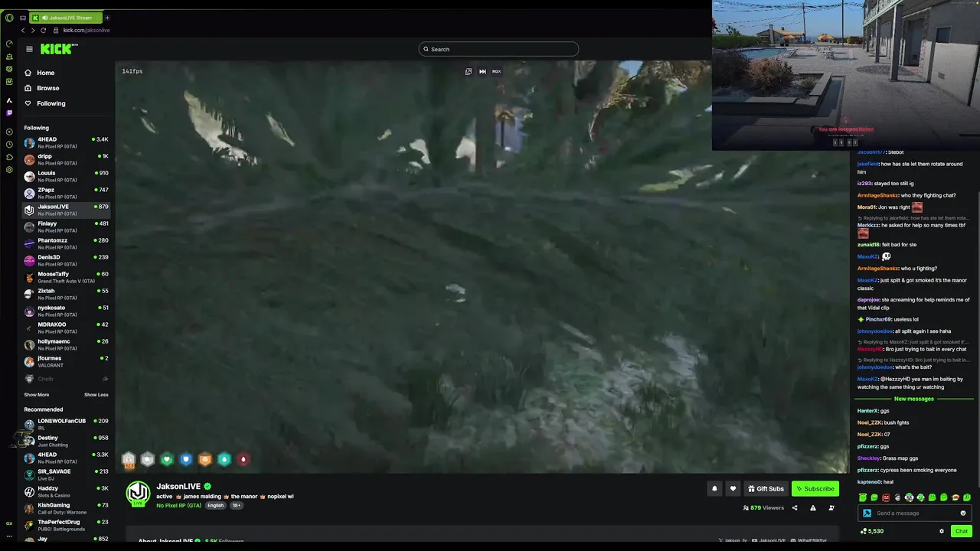Open ThaPerfectDrug recommended channel

click(x=66, y=526)
